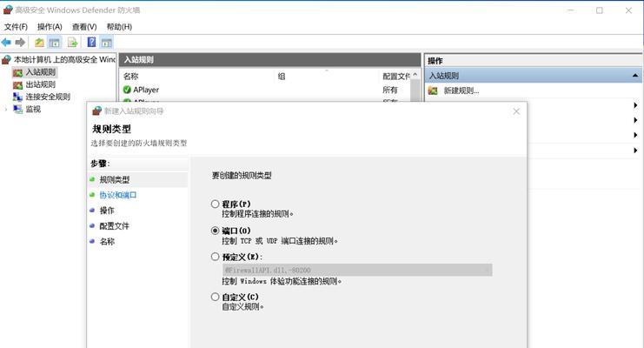Sort by the 配置文件 column header
Image resolution: width=644 pixels, height=348 pixels.
pos(395,76)
